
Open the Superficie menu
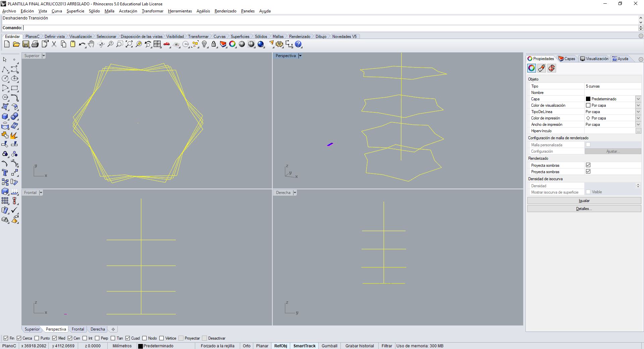point(75,11)
